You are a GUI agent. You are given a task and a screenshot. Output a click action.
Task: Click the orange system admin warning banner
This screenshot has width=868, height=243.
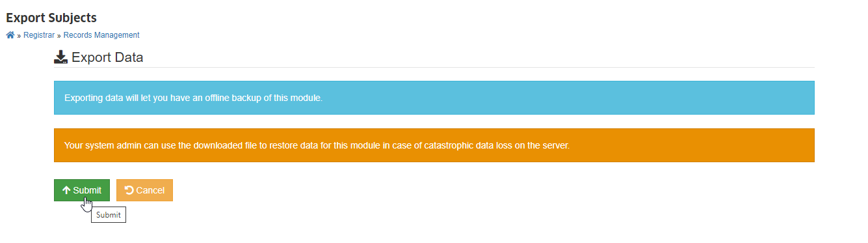coord(434,145)
